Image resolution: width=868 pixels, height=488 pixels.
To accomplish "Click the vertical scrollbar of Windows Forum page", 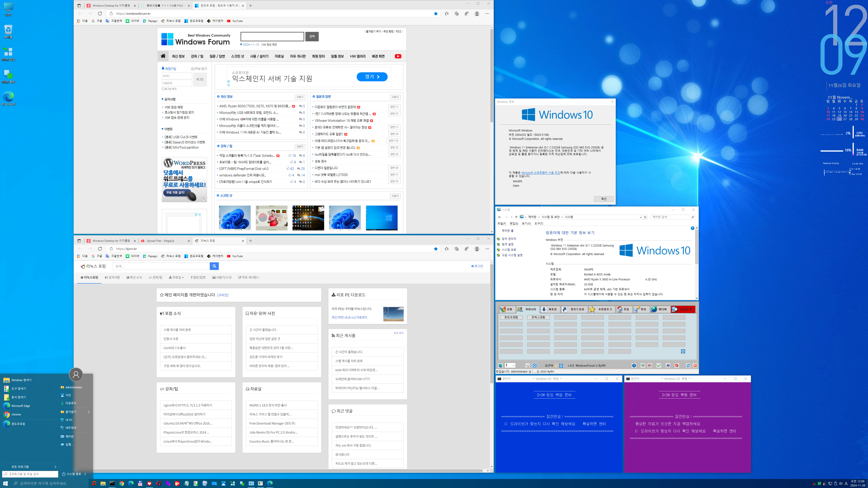I will 492,76.
